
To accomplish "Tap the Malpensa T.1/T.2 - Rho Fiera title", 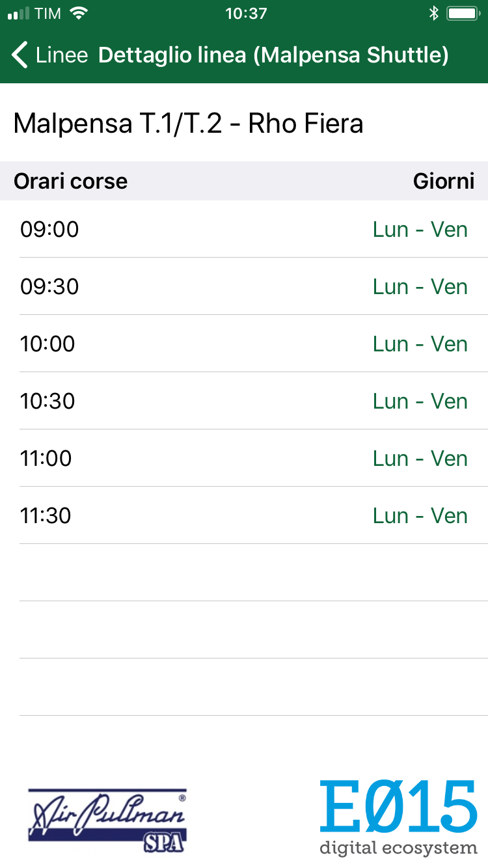I will click(188, 123).
